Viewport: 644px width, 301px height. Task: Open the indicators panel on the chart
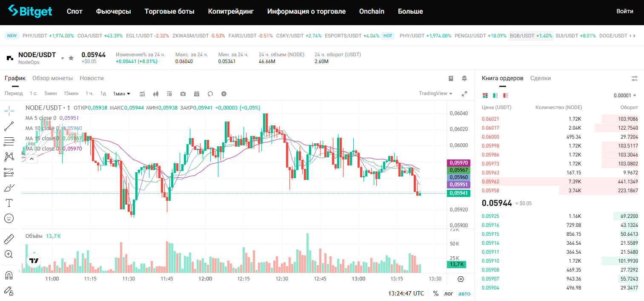click(x=143, y=93)
